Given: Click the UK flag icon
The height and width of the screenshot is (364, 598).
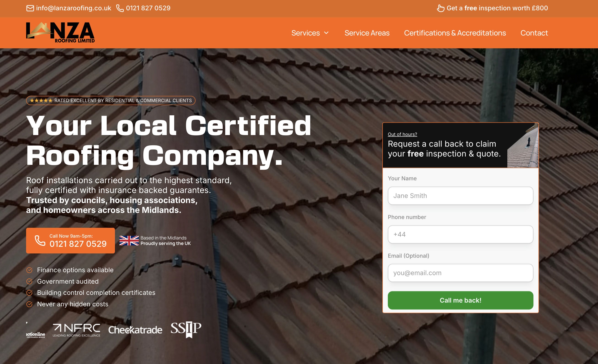Looking at the screenshot, I should click(x=129, y=241).
